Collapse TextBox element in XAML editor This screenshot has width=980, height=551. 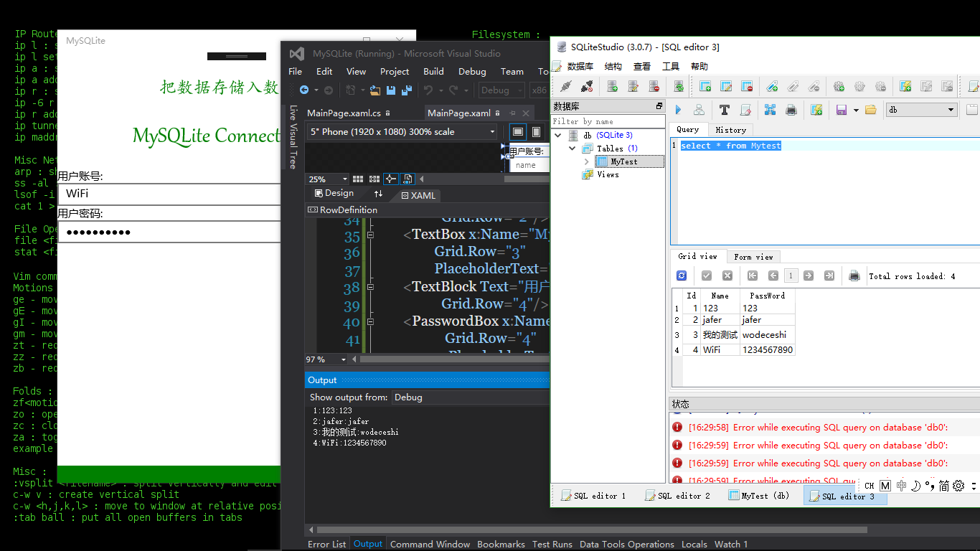pos(371,235)
